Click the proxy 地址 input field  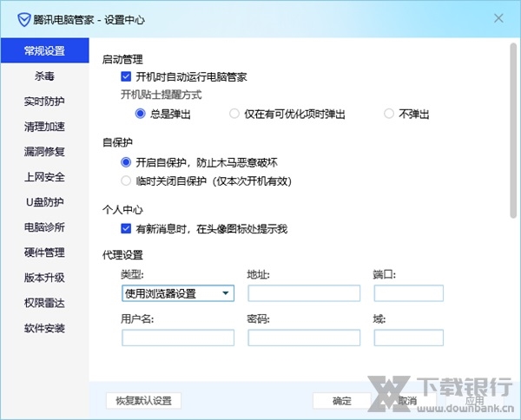304,293
